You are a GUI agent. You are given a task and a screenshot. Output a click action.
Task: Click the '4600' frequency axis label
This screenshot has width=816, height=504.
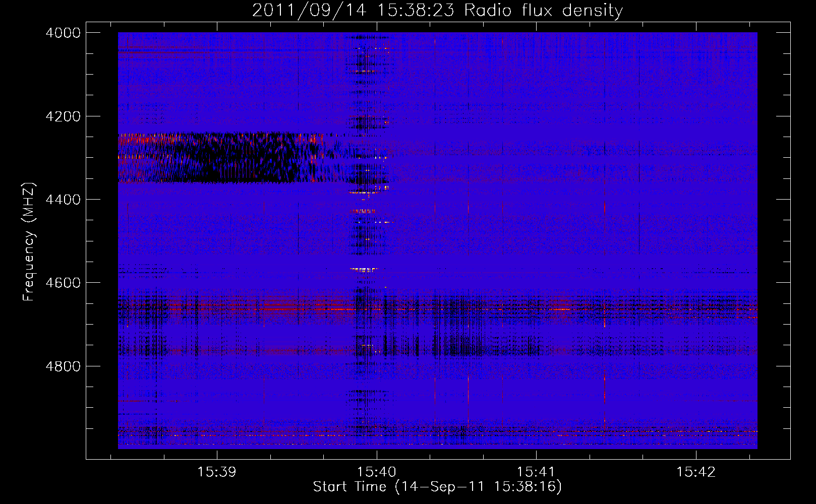click(63, 283)
